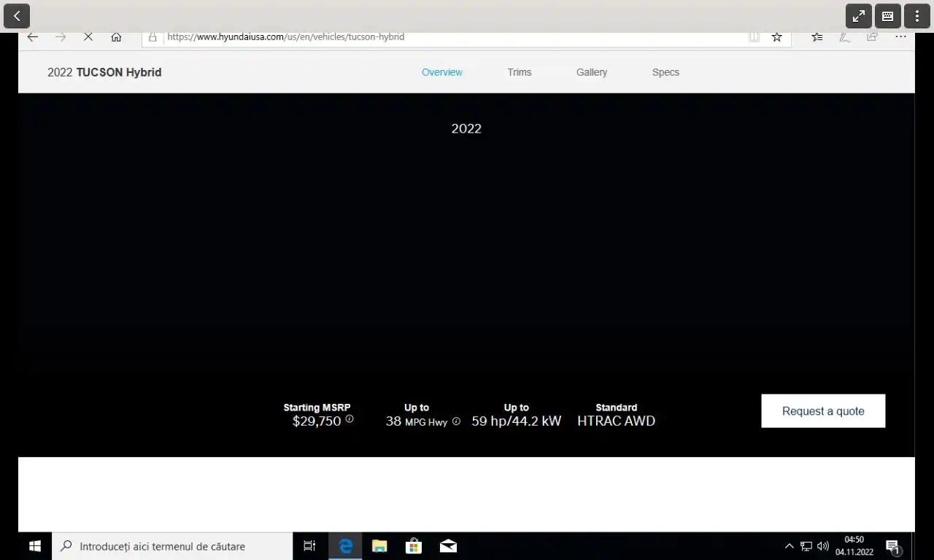The height and width of the screenshot is (560, 934).
Task: Click the 2022 TUCSON Hybrid title
Action: click(x=104, y=72)
